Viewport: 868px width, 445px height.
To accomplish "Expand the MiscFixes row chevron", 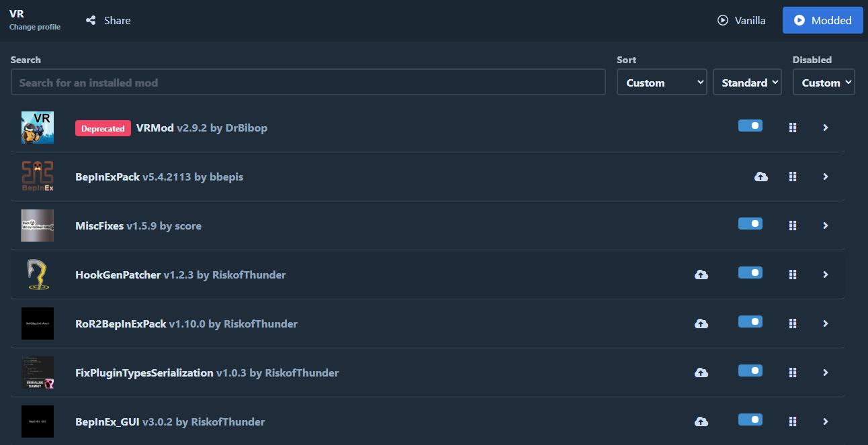I will click(x=826, y=226).
